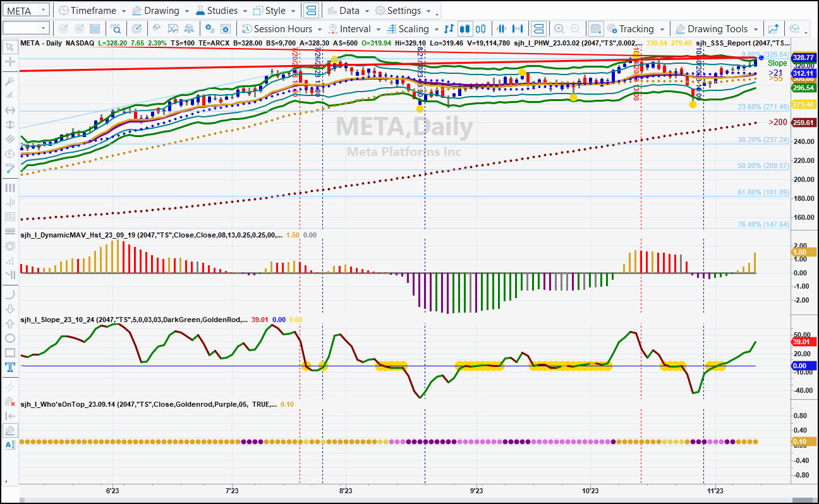Open the gears with hash settings icon
The image size is (819, 504).
[x=210, y=28]
